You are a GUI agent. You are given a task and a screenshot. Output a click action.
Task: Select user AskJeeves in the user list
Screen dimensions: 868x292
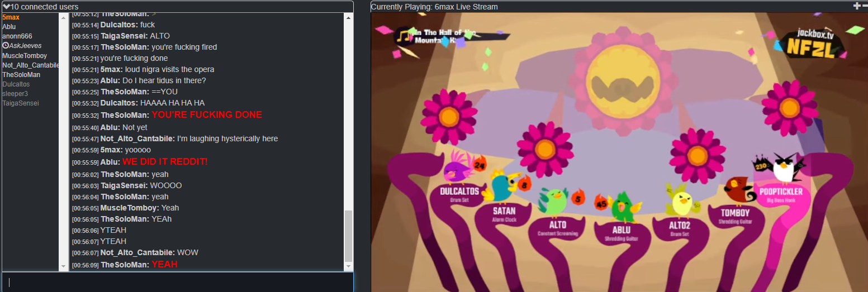tap(25, 46)
